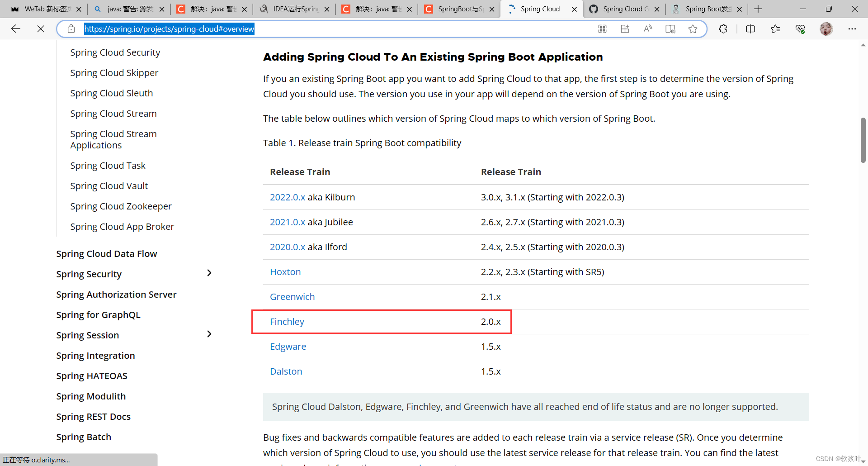The height and width of the screenshot is (466, 868).
Task: Open favorites list icon
Action: tap(775, 29)
